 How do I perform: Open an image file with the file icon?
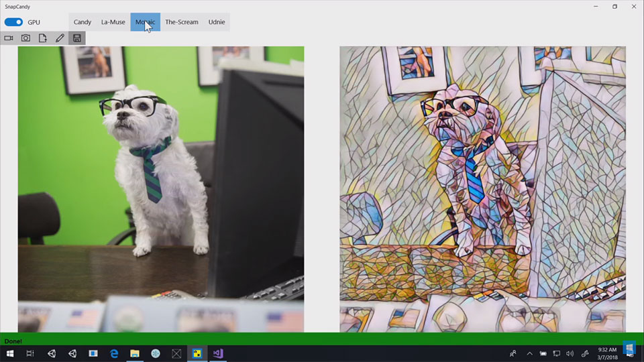click(43, 38)
